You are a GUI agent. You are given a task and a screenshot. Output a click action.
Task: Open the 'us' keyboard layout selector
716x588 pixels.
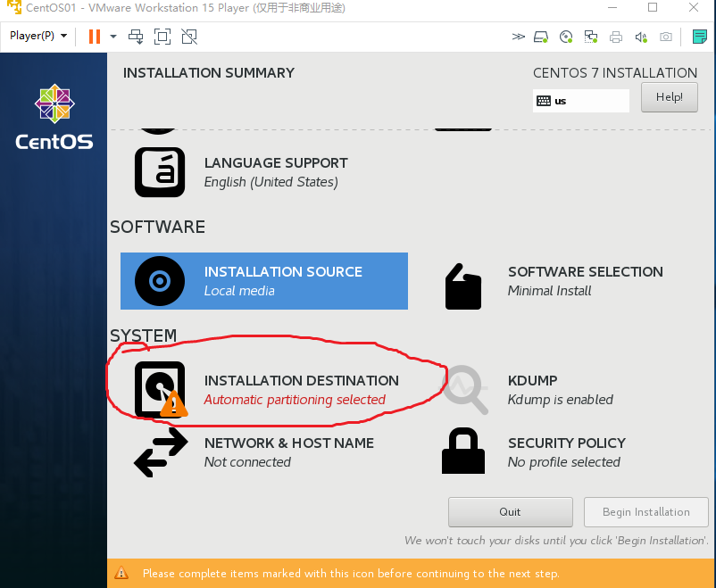[580, 101]
